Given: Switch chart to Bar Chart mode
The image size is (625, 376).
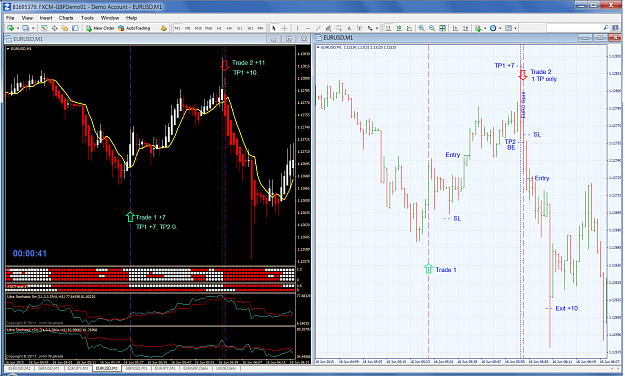Looking at the screenshot, I should point(388,28).
